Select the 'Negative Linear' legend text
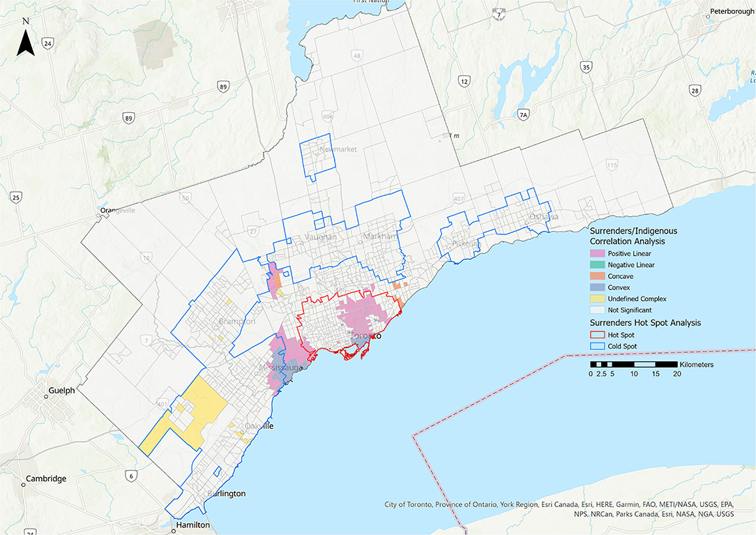The height and width of the screenshot is (535, 756). click(631, 265)
